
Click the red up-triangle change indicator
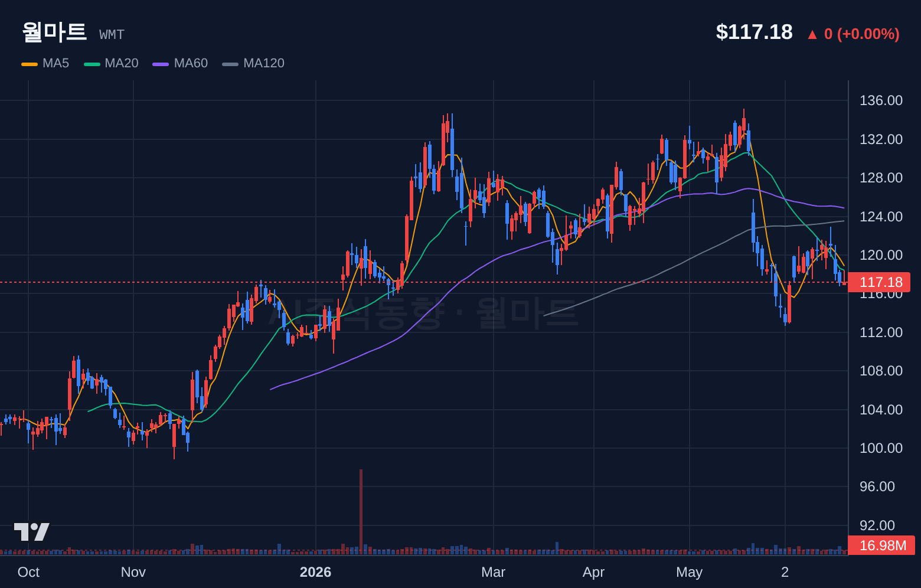[x=812, y=34]
